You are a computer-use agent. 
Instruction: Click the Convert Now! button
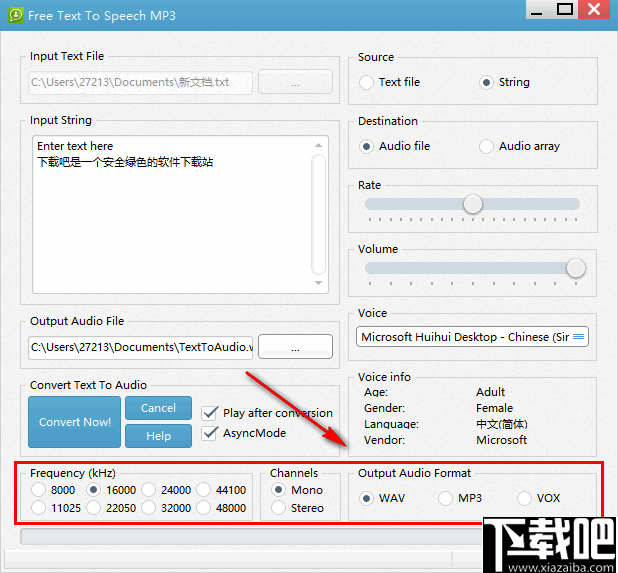point(74,422)
